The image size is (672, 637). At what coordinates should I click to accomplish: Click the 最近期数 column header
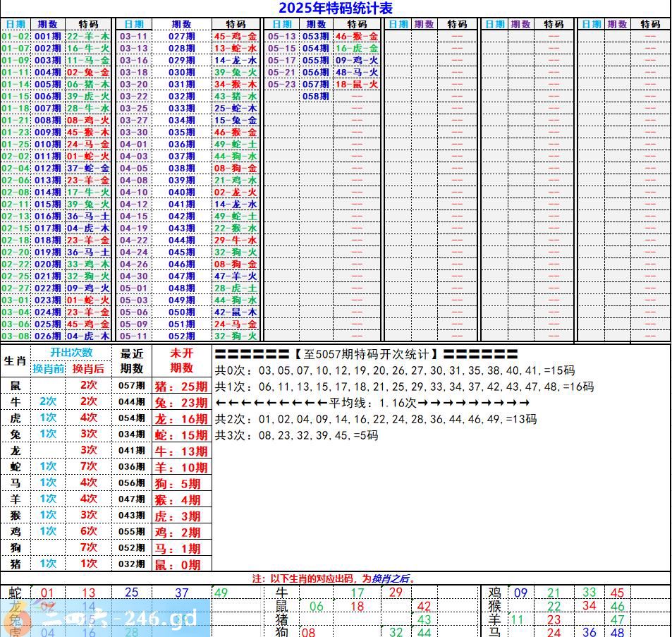[x=132, y=360]
